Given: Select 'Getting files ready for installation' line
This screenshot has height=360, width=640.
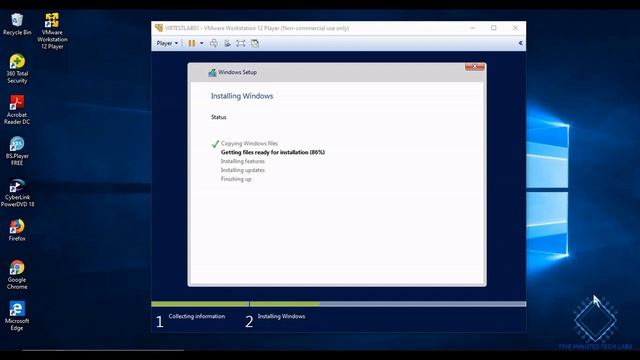Looking at the screenshot, I should point(273,152).
